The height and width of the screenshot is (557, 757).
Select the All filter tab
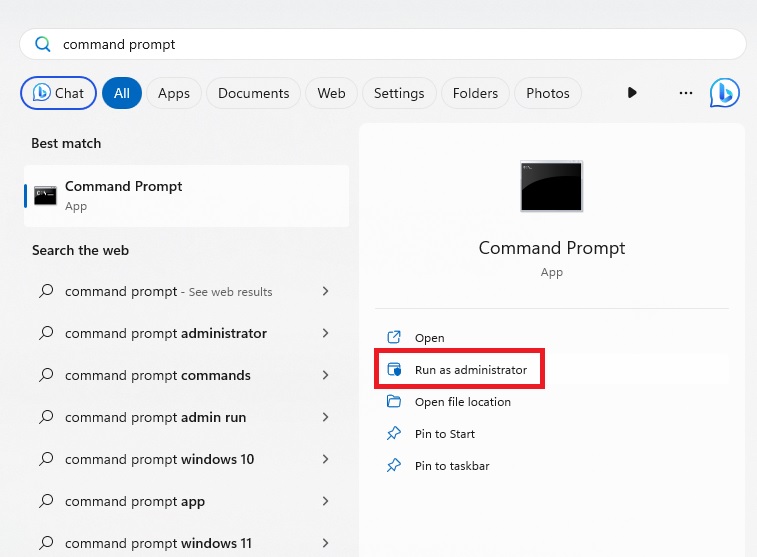[x=122, y=93]
